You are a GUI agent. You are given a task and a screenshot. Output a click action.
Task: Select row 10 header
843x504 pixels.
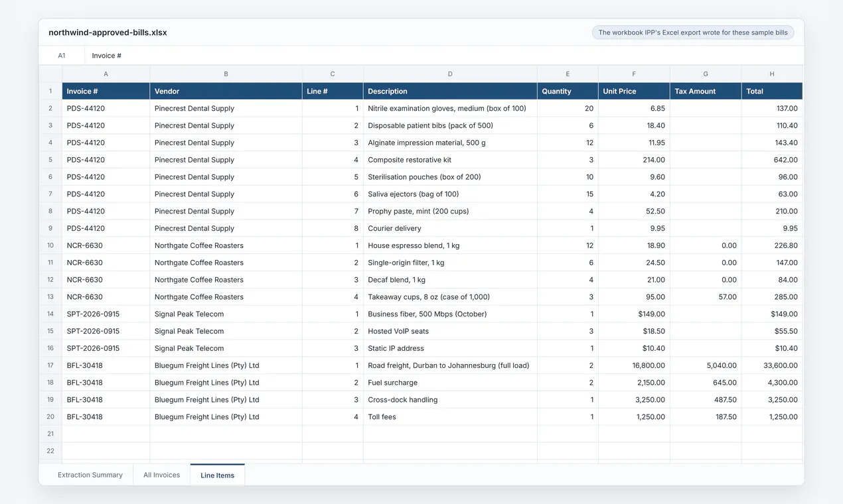pos(50,245)
